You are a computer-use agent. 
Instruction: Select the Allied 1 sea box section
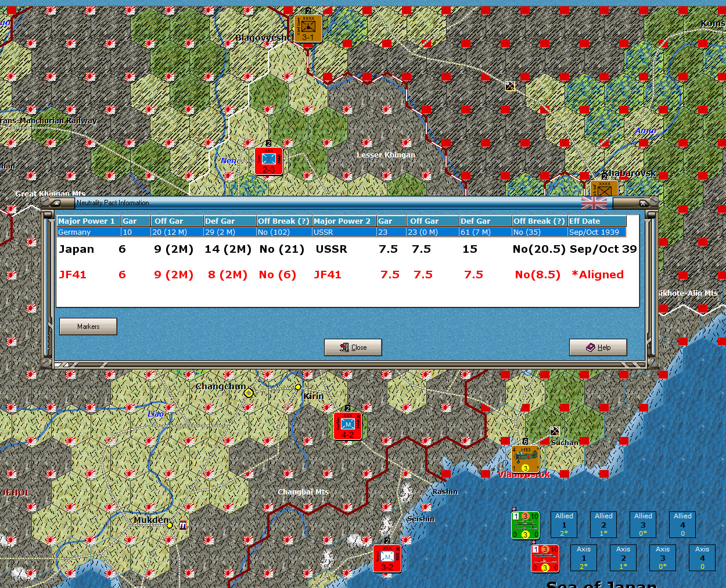[564, 524]
